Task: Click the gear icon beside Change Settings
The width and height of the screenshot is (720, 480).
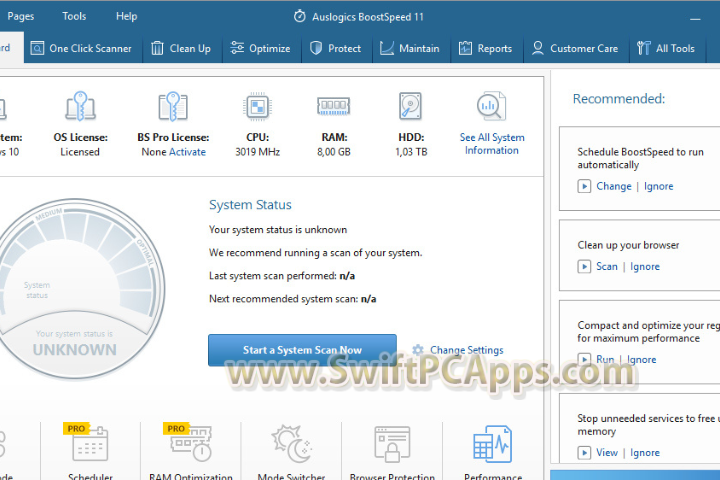Action: click(417, 350)
